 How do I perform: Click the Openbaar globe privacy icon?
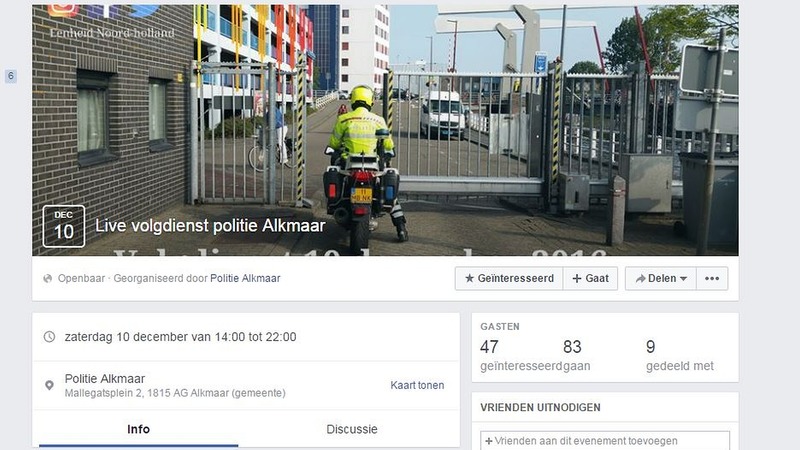coord(48,279)
